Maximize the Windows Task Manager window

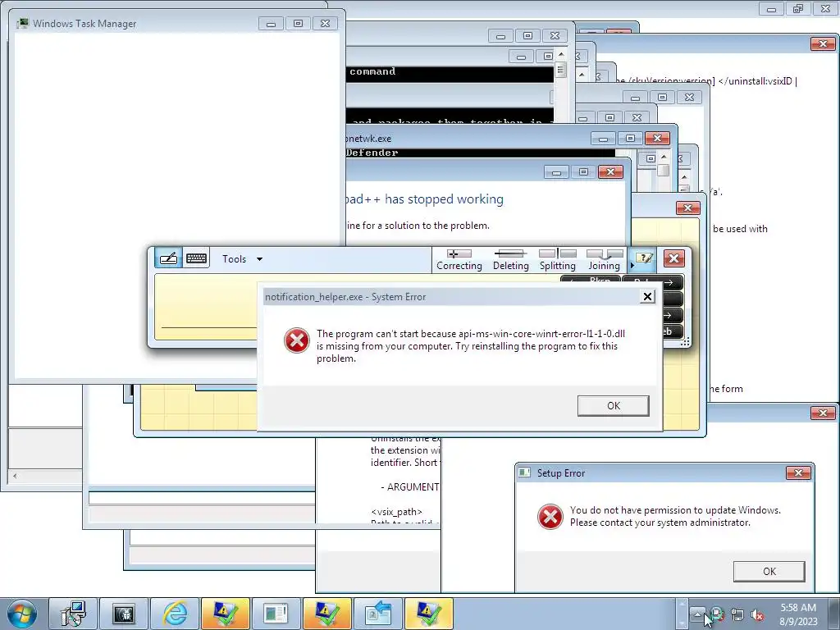pyautogui.click(x=298, y=23)
